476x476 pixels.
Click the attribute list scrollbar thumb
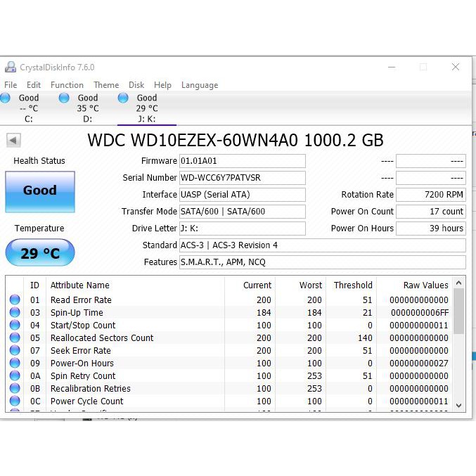coord(458,311)
